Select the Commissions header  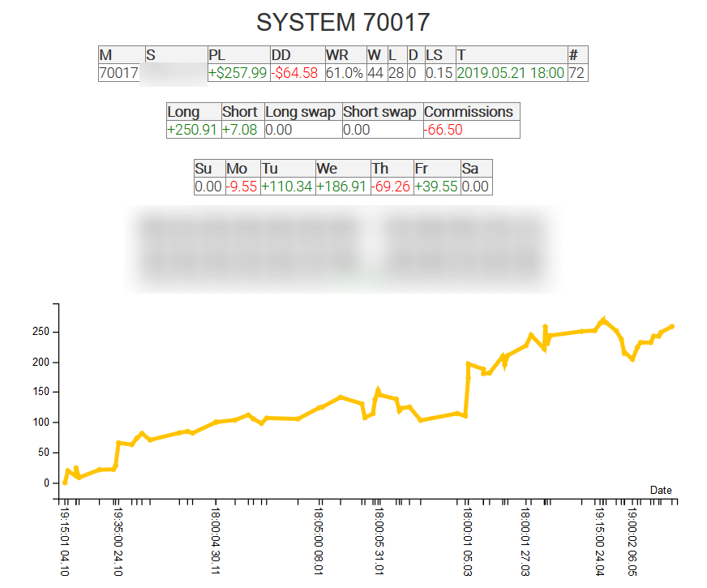[472, 112]
